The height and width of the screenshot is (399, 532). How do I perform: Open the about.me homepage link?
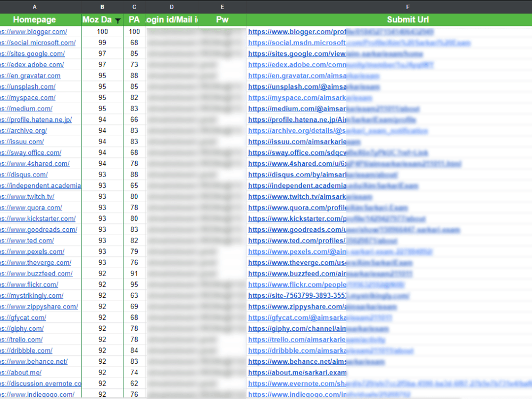pos(21,372)
